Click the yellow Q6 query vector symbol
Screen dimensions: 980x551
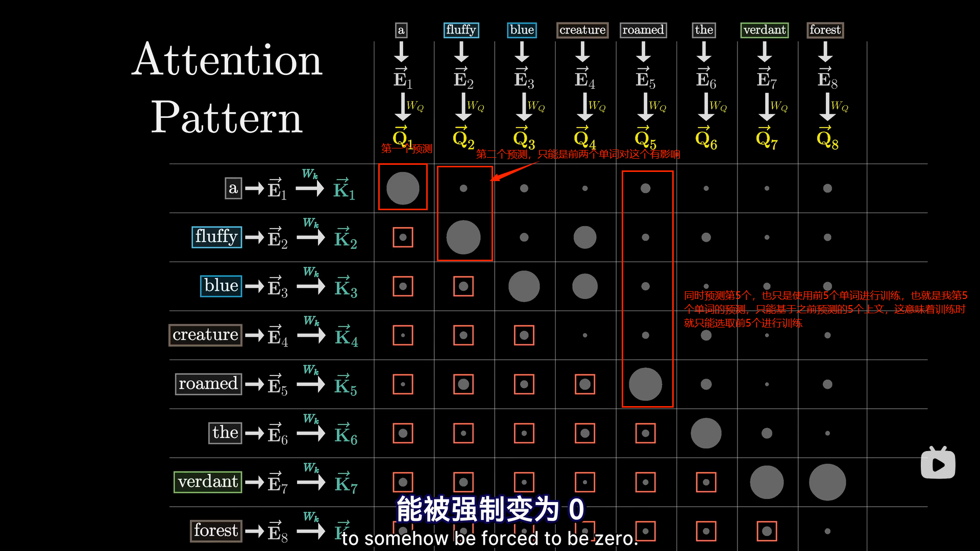706,138
